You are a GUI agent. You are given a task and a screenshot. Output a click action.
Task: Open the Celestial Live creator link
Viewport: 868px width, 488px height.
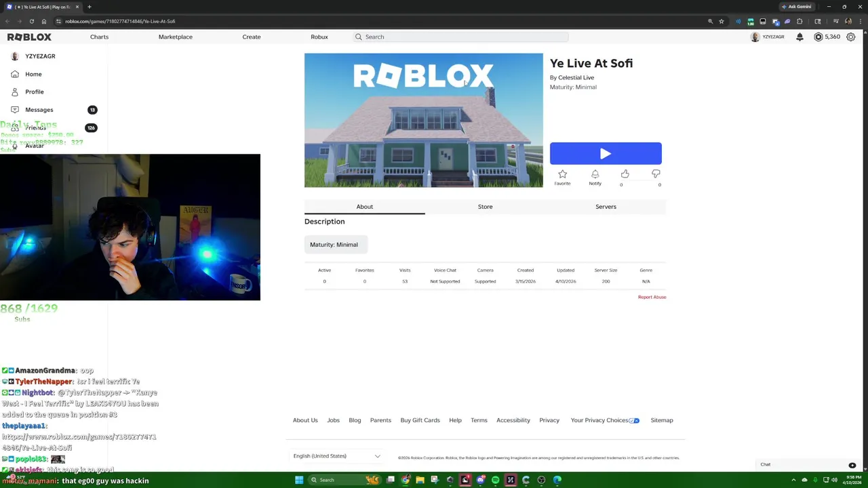click(576, 77)
